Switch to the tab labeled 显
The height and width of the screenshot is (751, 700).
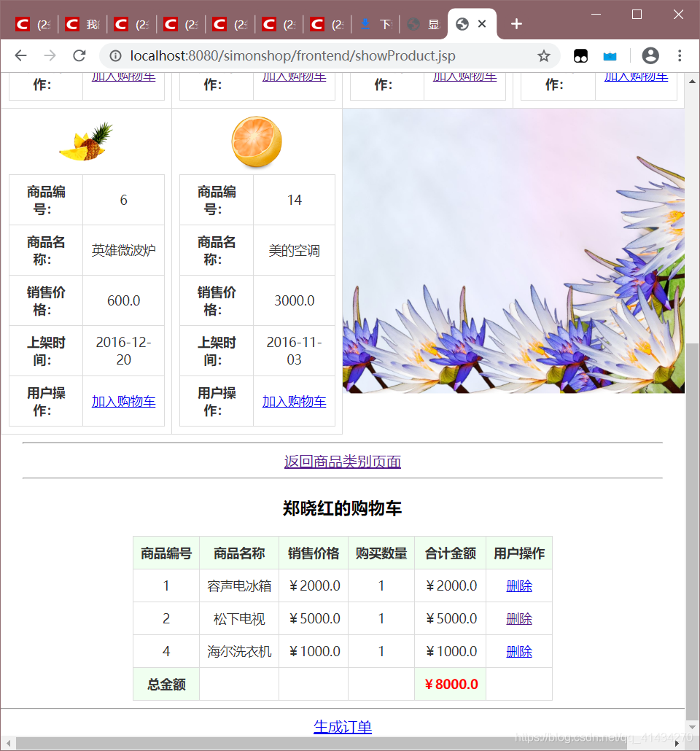[x=424, y=25]
